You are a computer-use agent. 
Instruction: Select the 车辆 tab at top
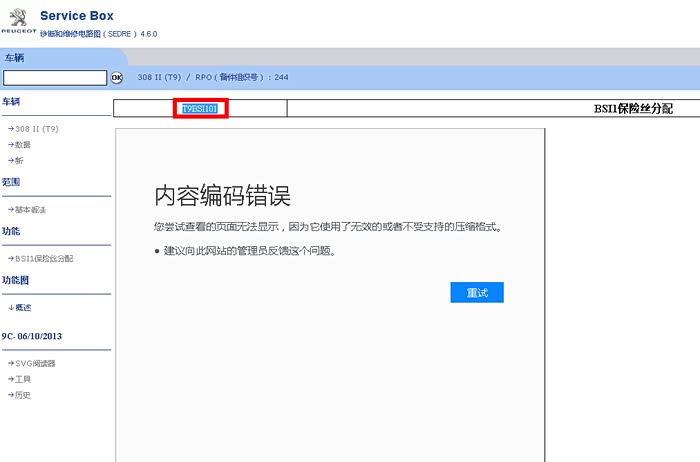tap(15, 57)
